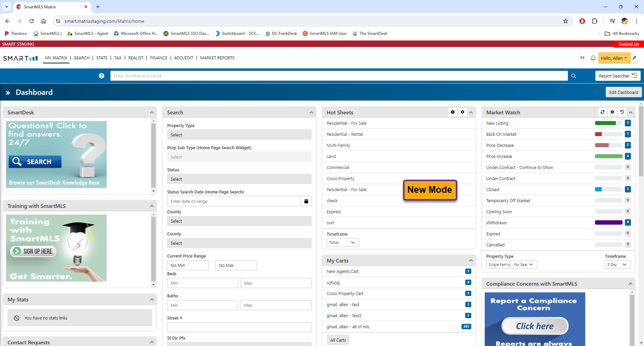Open Hot Sheets clock icon
The image size is (644, 346).
point(453,112)
